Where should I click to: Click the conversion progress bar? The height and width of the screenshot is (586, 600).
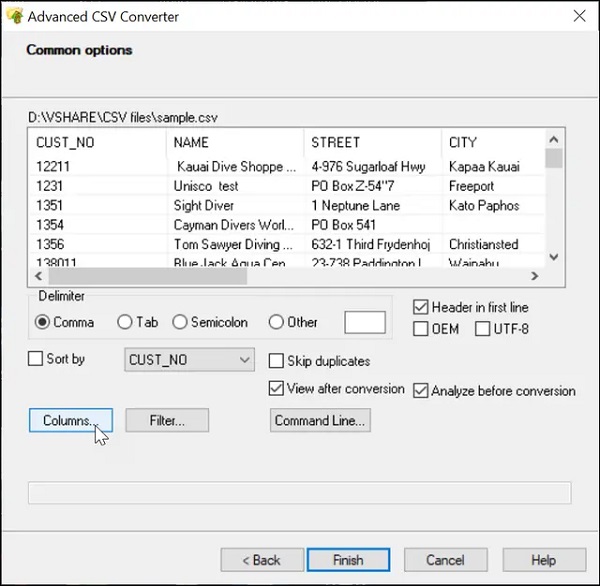tap(300, 493)
